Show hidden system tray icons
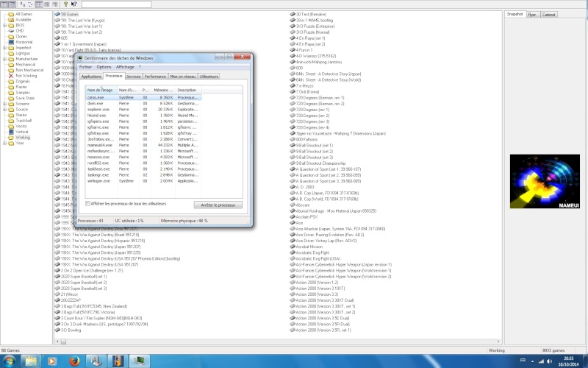Viewport: 588px width, 368px height. [x=532, y=361]
